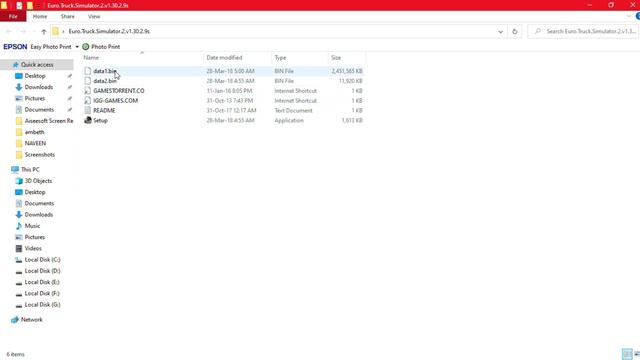The height and width of the screenshot is (360, 640).
Task: Click the EPSON Easy Photo Print label
Action: [x=37, y=47]
